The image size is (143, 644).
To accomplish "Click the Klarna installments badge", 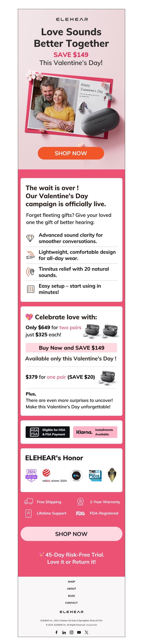I will coord(95,432).
